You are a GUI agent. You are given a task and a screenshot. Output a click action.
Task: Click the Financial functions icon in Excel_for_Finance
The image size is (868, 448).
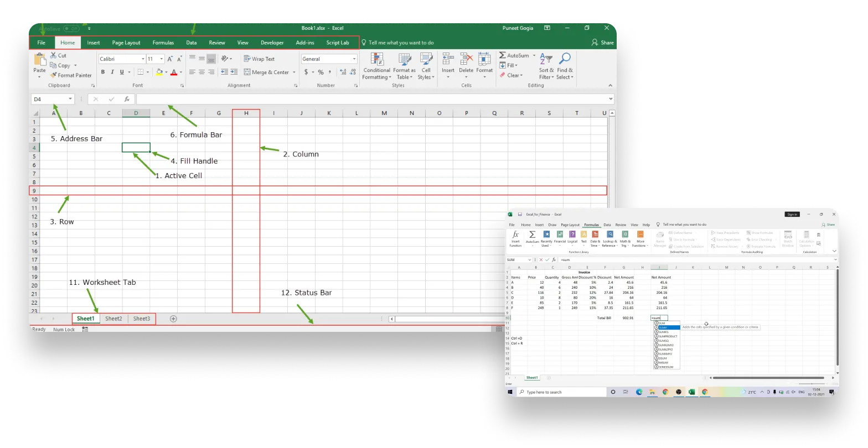coord(560,234)
